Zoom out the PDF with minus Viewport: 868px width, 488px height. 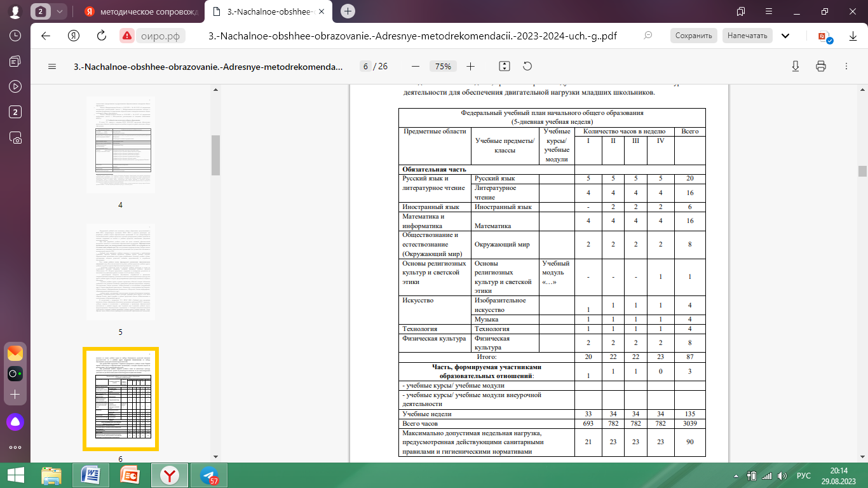pyautogui.click(x=416, y=66)
